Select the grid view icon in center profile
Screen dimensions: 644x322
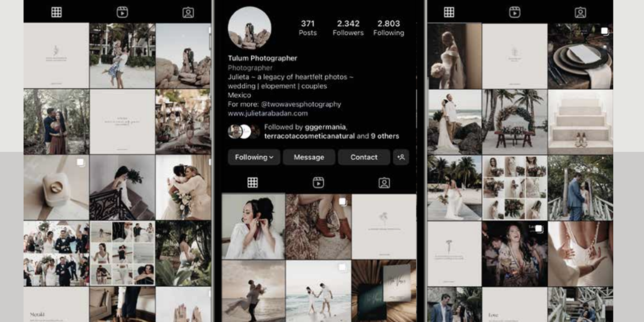click(252, 182)
